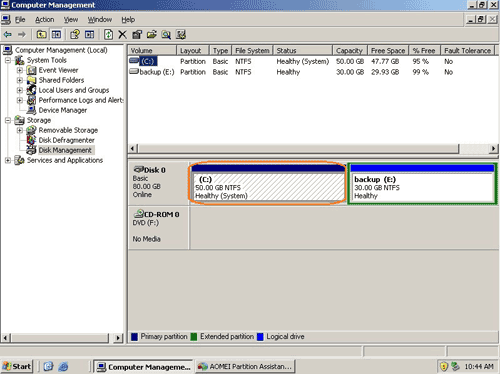Click the first quick launch icon
This screenshot has height=374, width=500.
point(49,367)
